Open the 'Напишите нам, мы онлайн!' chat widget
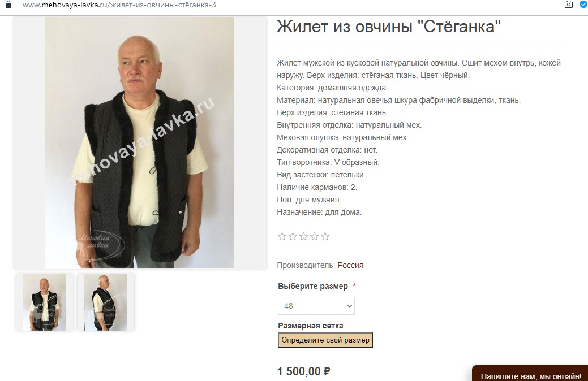This screenshot has height=381, width=588. pyautogui.click(x=530, y=374)
